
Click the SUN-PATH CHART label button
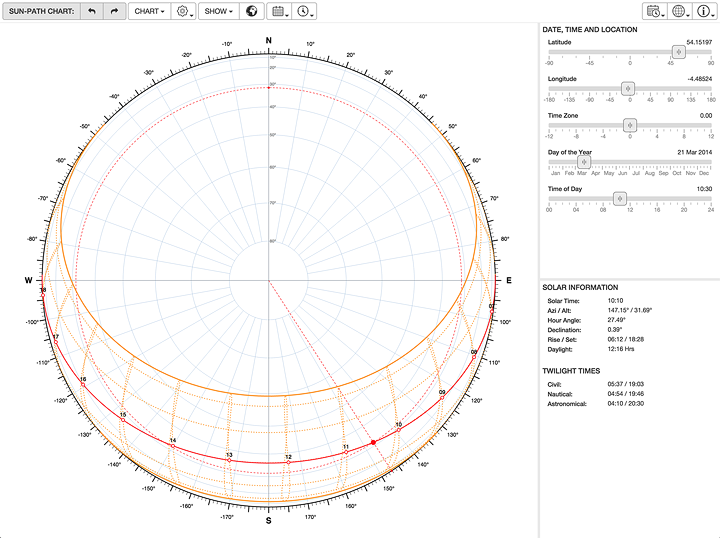43,12
